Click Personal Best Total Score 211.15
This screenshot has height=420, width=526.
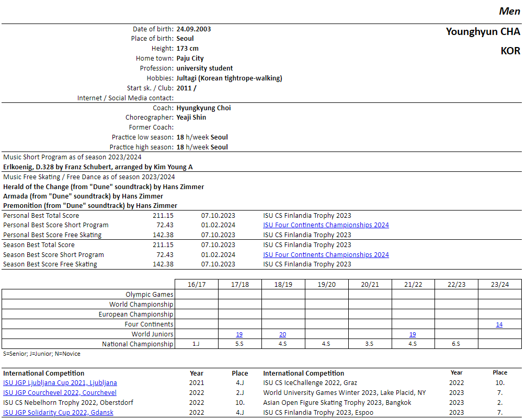pos(163,216)
